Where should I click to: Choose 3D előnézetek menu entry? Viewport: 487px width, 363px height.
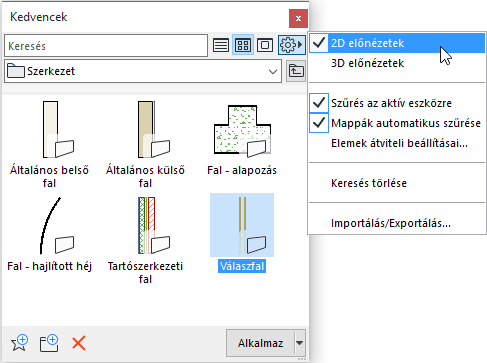397,63
